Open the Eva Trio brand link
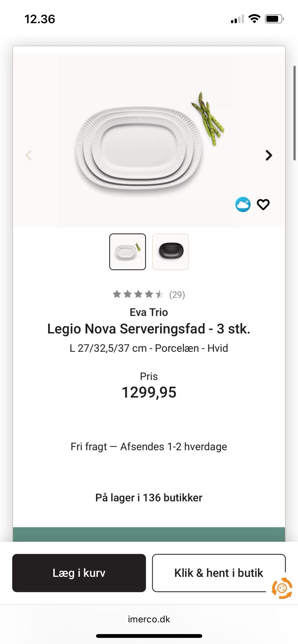This screenshot has height=644, width=298. (x=149, y=312)
